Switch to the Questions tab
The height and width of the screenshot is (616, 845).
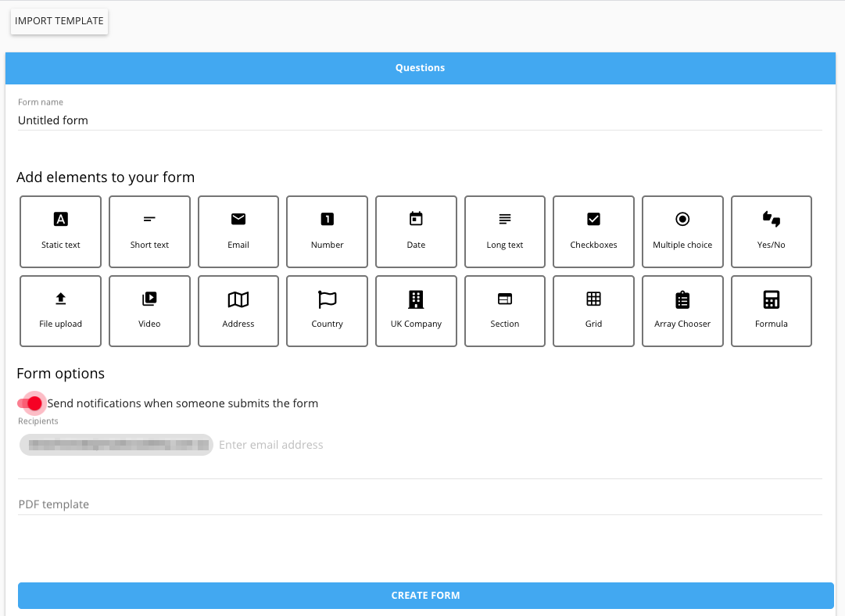(x=420, y=68)
